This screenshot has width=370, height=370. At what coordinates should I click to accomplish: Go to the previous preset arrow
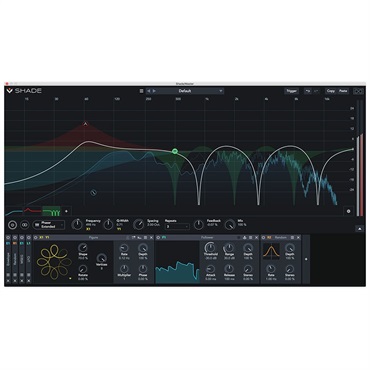pos(149,91)
